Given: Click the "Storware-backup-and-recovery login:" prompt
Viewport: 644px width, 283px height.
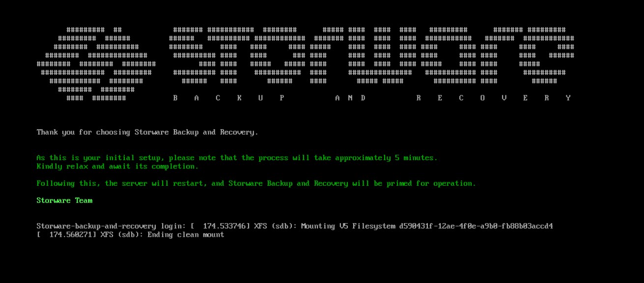Looking at the screenshot, I should (111, 226).
